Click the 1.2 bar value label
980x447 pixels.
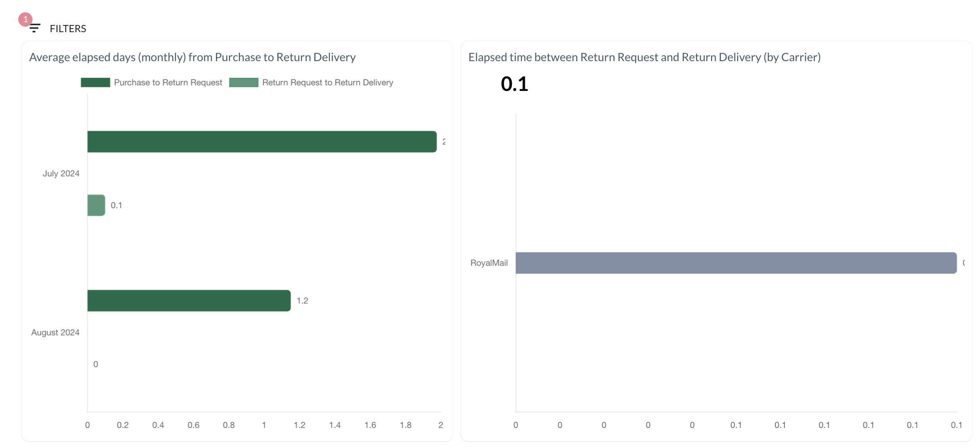(302, 301)
